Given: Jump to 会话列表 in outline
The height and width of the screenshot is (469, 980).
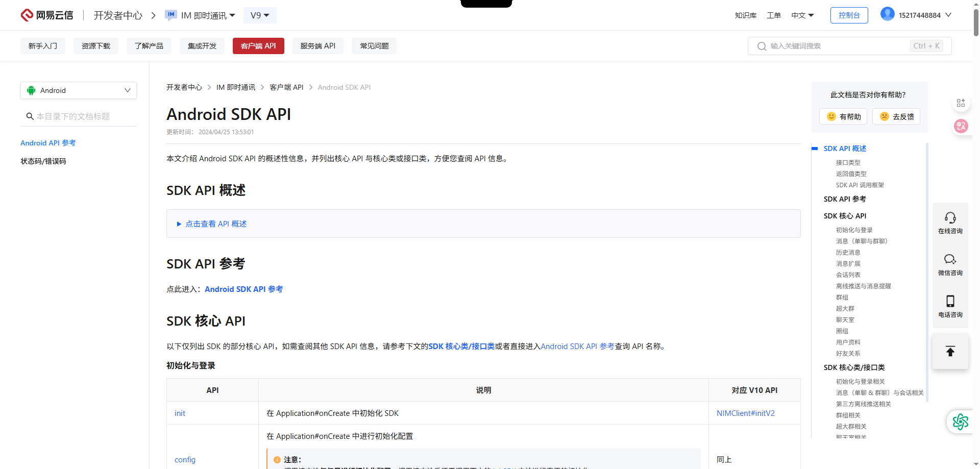Looking at the screenshot, I should coord(848,275).
